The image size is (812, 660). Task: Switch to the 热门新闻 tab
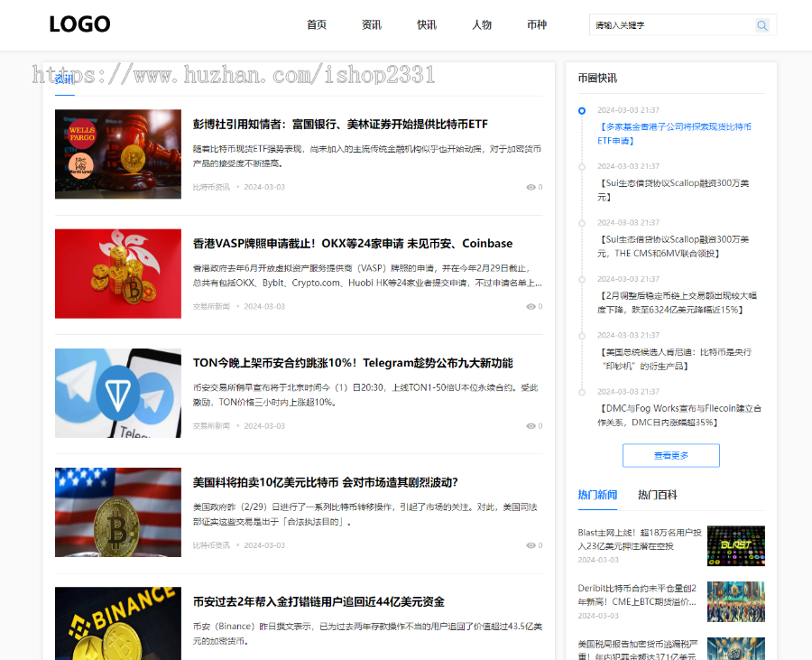click(597, 496)
